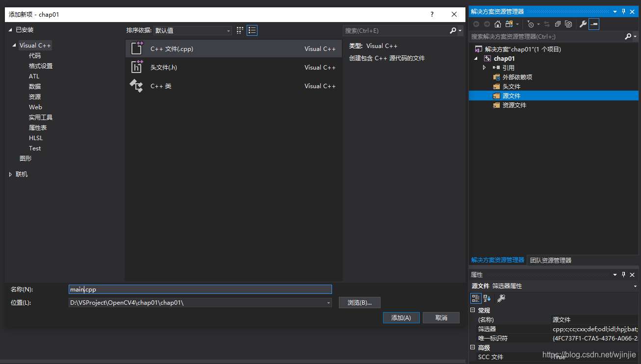Click the Home icon in Solution Explorer toolbar
The image size is (641, 364).
(x=498, y=24)
